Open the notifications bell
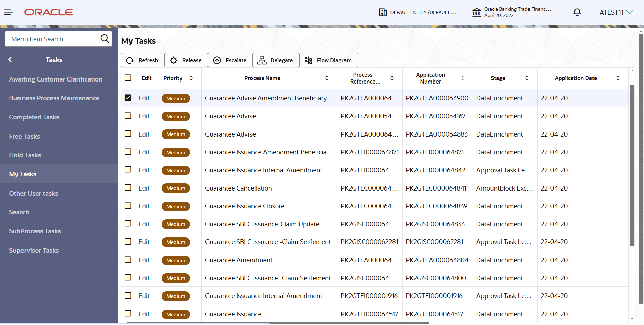The width and height of the screenshot is (644, 325). pyautogui.click(x=577, y=12)
